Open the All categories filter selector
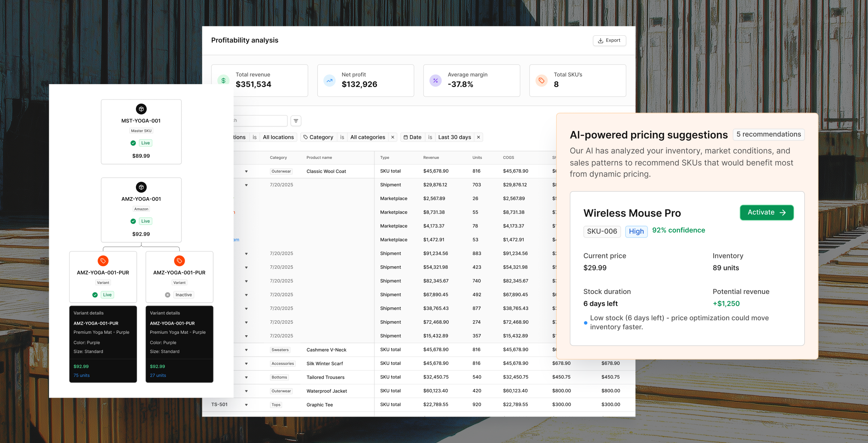This screenshot has height=443, width=868. pyautogui.click(x=368, y=137)
